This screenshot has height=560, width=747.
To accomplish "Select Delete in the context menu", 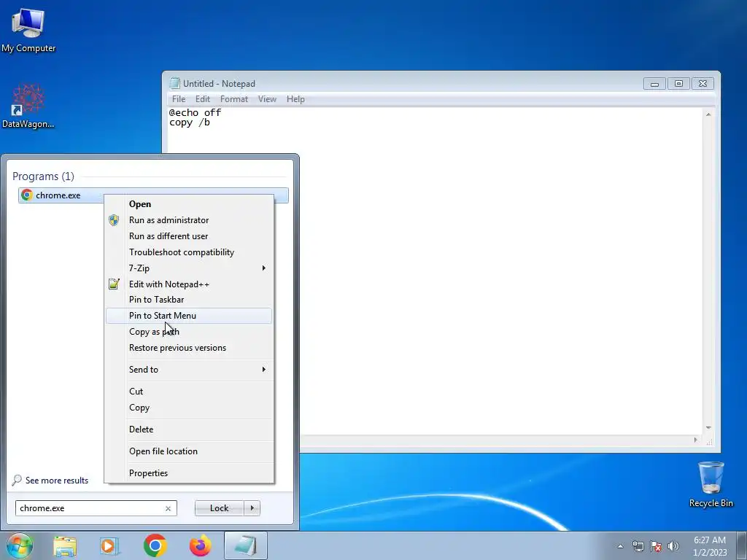I will pyautogui.click(x=189, y=429).
